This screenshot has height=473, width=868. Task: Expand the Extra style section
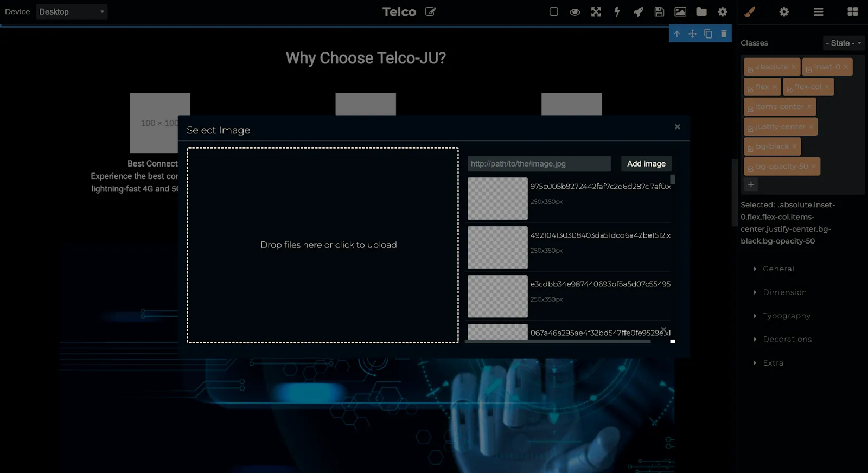click(773, 363)
